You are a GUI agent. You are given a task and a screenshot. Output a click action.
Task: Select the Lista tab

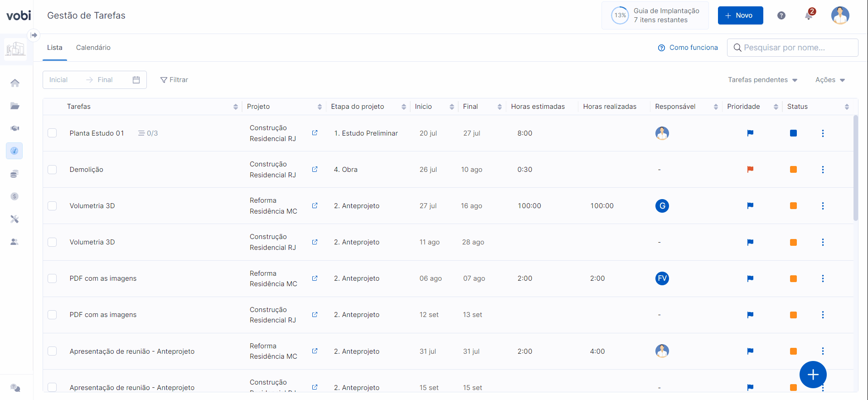tap(55, 48)
